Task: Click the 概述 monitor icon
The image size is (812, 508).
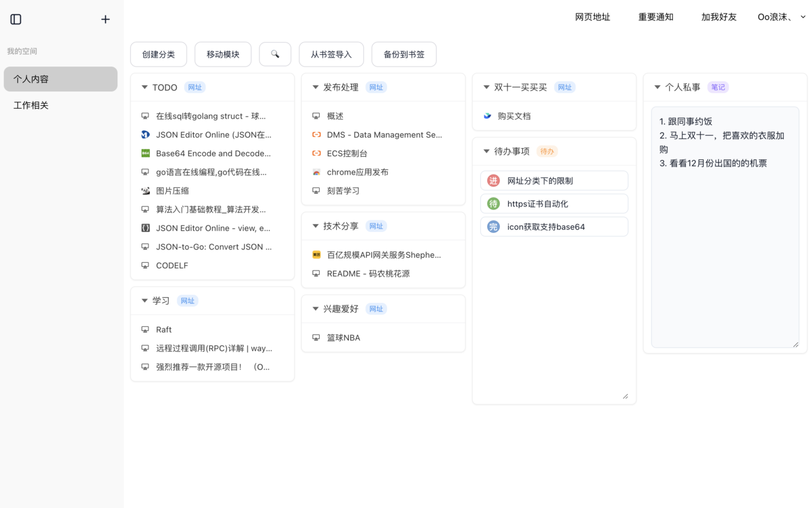Action: click(x=317, y=116)
